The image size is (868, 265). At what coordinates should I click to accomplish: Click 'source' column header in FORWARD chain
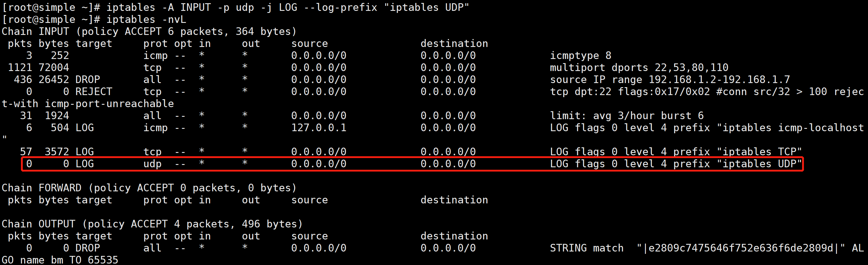tap(310, 200)
